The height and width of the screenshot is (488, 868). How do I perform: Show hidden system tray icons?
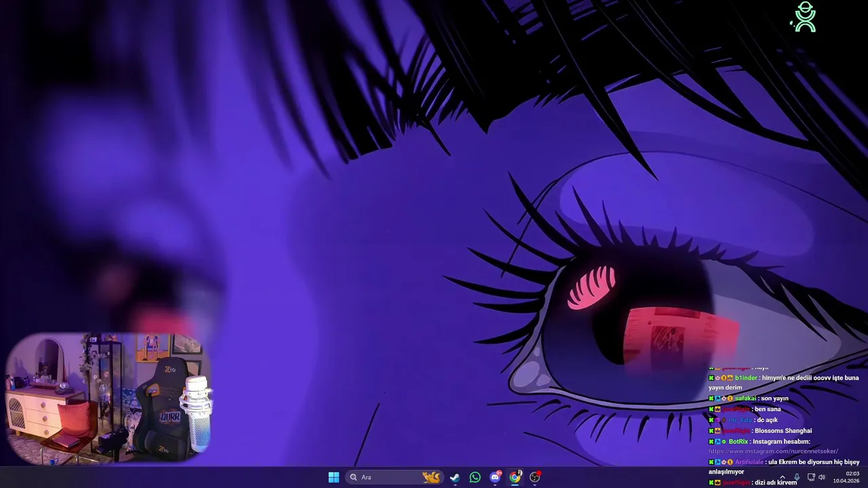click(782, 477)
